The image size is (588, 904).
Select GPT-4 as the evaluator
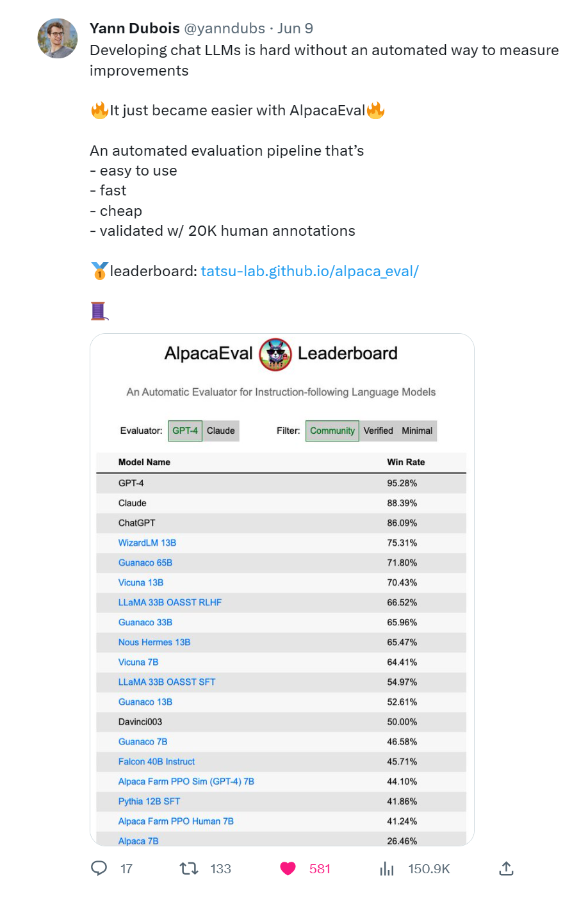coord(184,431)
